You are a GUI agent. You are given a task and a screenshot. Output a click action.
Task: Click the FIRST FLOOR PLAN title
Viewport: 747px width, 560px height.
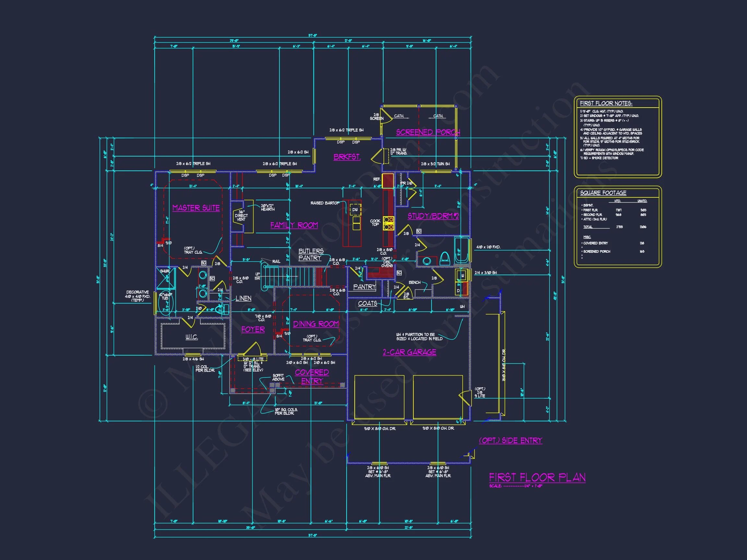click(x=537, y=477)
